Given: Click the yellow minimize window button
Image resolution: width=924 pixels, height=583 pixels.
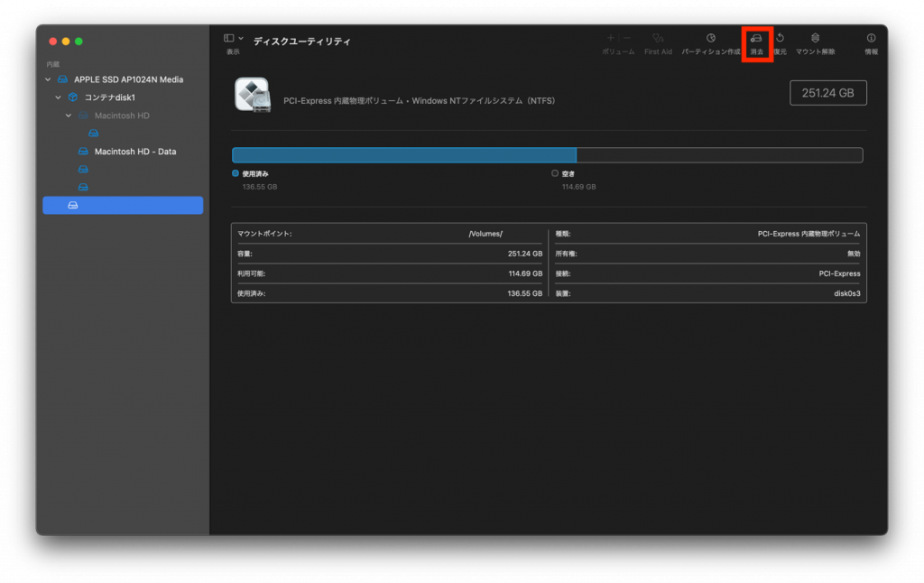Looking at the screenshot, I should click(65, 42).
